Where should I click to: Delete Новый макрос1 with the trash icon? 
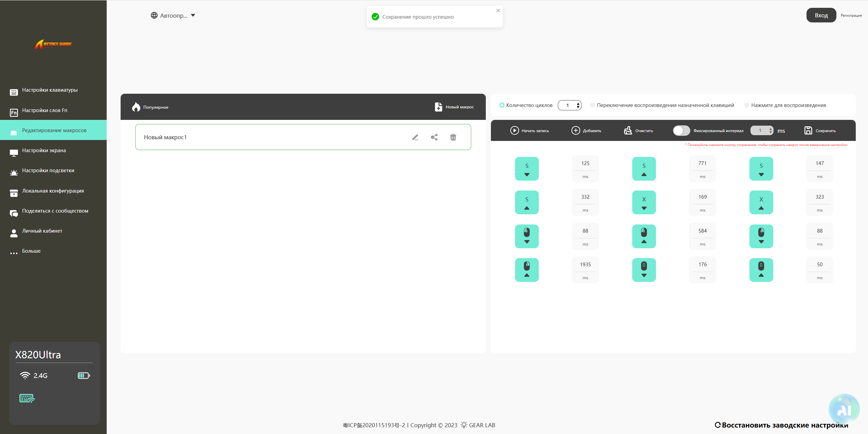[x=453, y=137]
